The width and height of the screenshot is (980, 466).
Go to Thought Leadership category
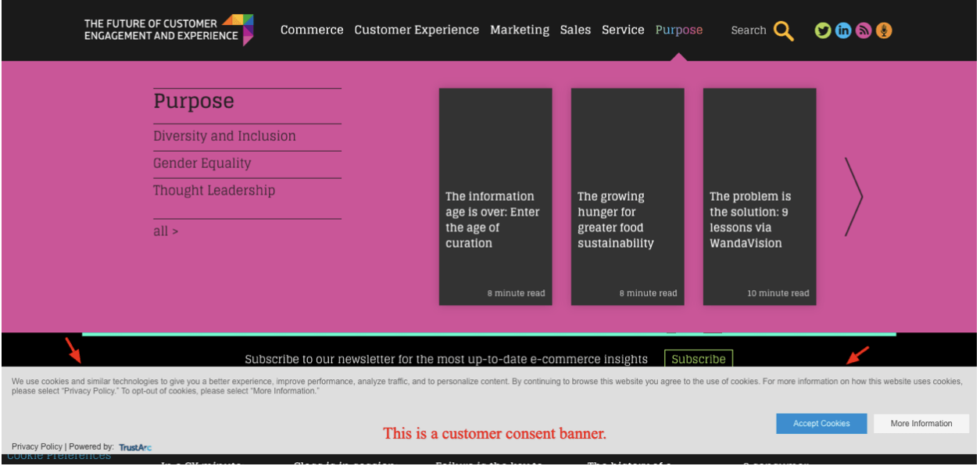pyautogui.click(x=214, y=191)
